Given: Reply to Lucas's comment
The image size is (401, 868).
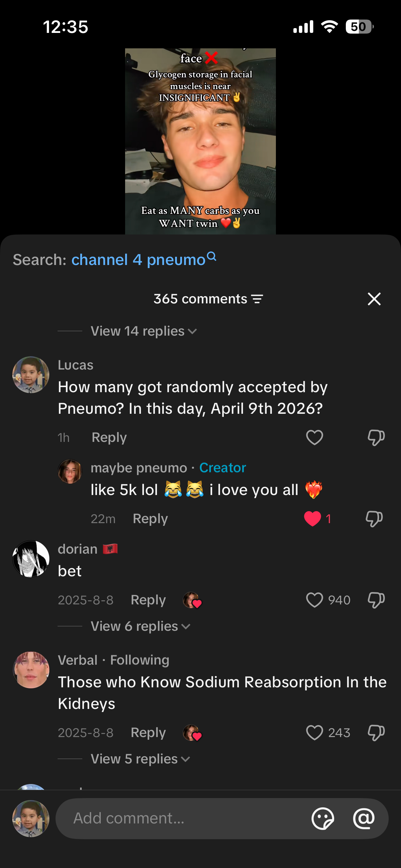Looking at the screenshot, I should point(109,437).
